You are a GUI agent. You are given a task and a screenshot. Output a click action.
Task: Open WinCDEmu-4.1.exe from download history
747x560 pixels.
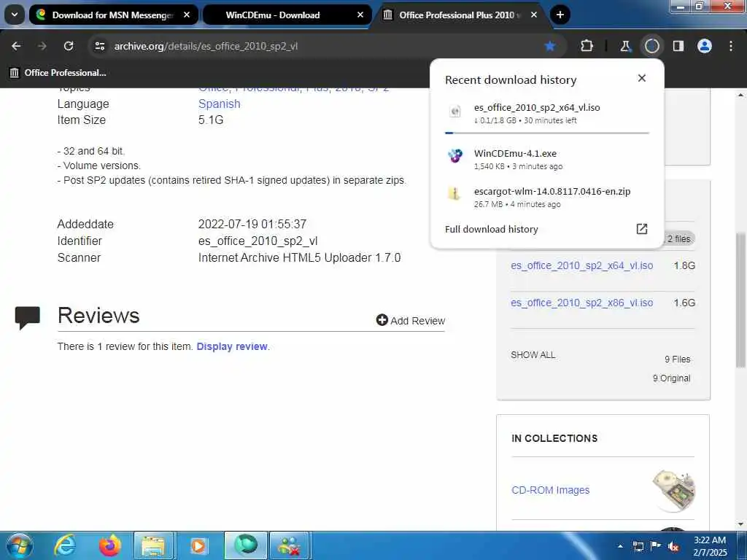515,154
